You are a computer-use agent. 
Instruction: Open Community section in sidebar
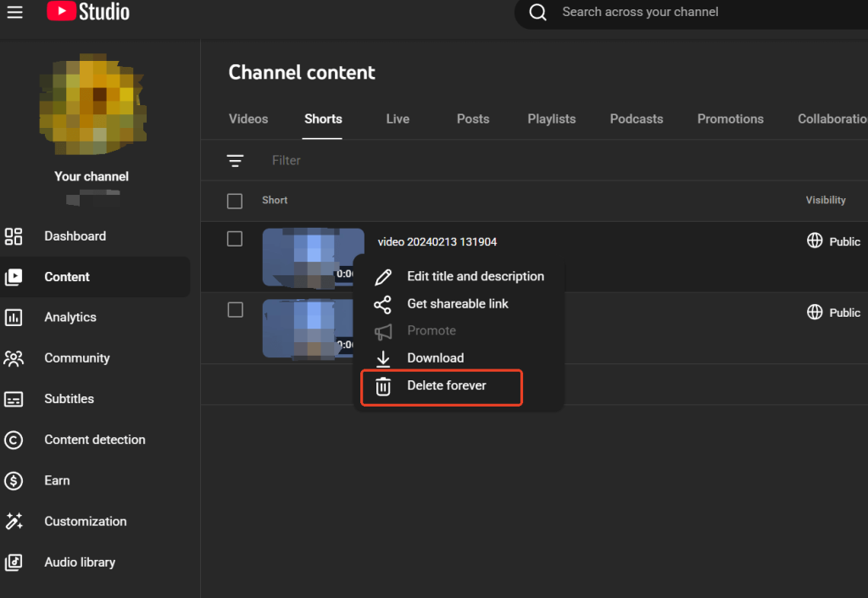point(76,358)
